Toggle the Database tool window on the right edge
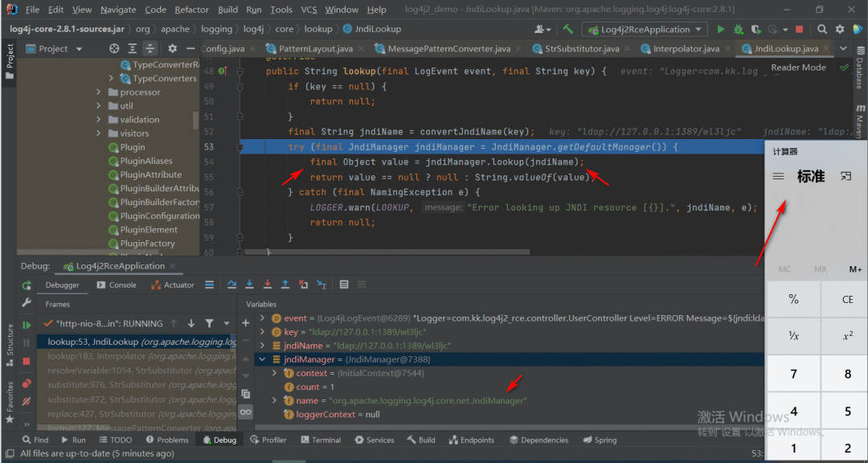This screenshot has height=463, width=868. [x=860, y=67]
